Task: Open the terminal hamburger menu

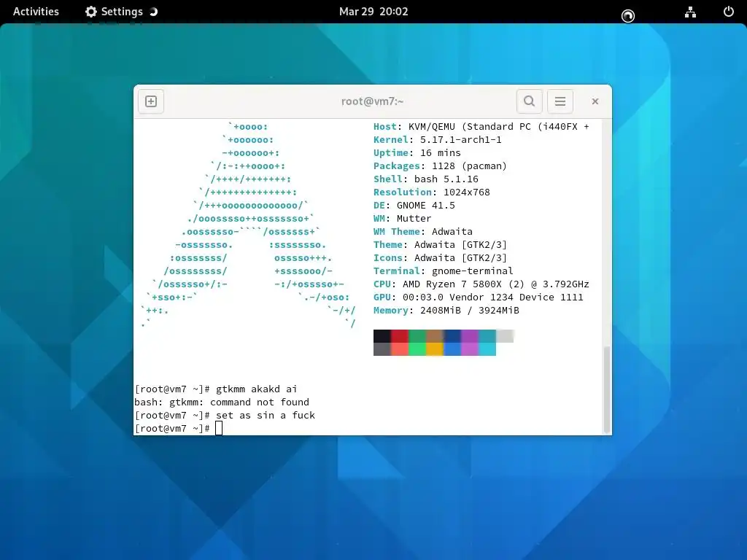Action: 560,101
